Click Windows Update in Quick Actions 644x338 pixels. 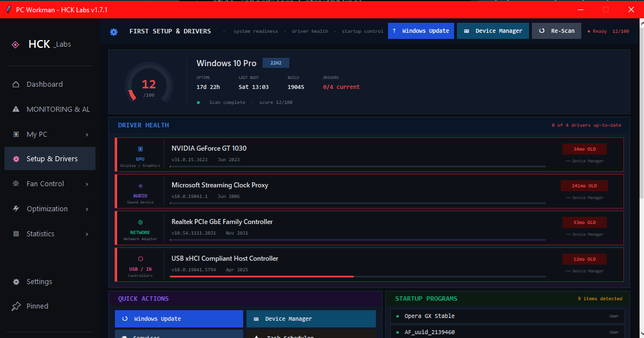tap(179, 319)
